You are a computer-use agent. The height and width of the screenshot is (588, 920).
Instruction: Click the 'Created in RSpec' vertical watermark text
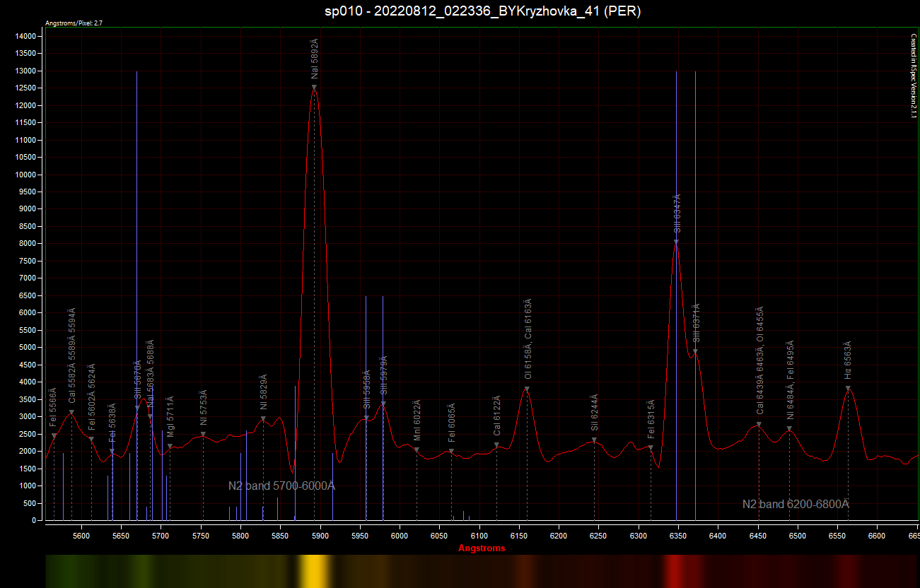click(x=914, y=75)
